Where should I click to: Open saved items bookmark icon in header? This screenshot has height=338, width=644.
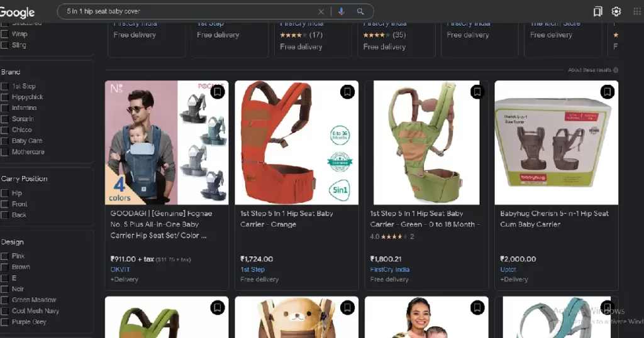pos(597,11)
